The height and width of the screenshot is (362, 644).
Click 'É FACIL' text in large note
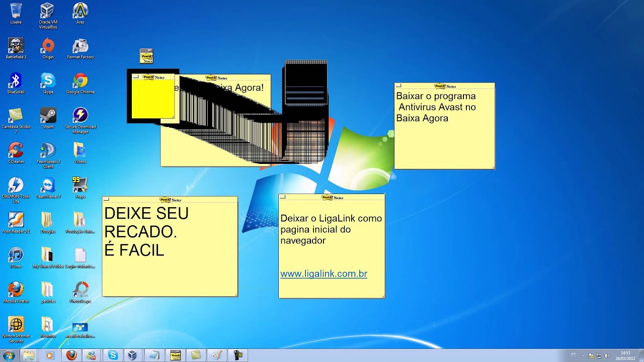[134, 250]
